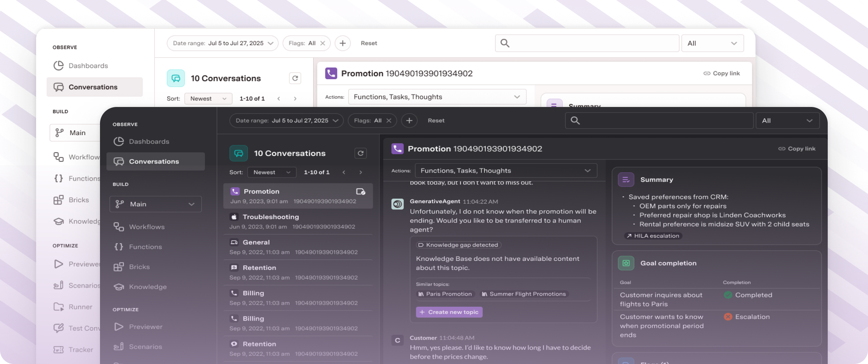868x364 pixels.
Task: Click the Customer avatar icon in transcript
Action: (x=398, y=340)
